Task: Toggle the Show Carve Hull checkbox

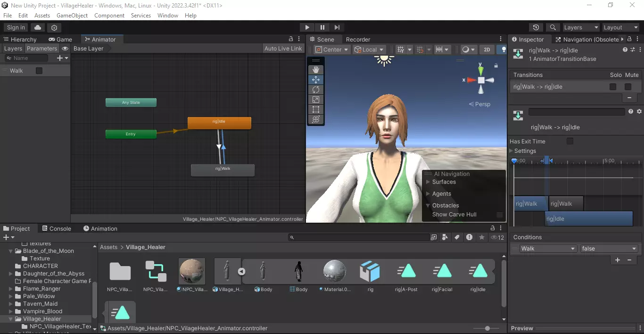Action: (499, 215)
